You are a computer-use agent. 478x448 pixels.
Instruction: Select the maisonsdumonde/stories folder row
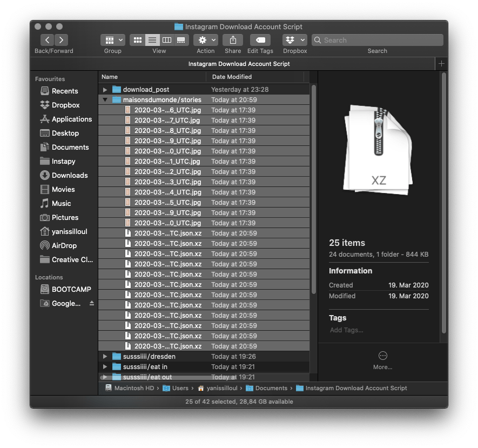(204, 100)
